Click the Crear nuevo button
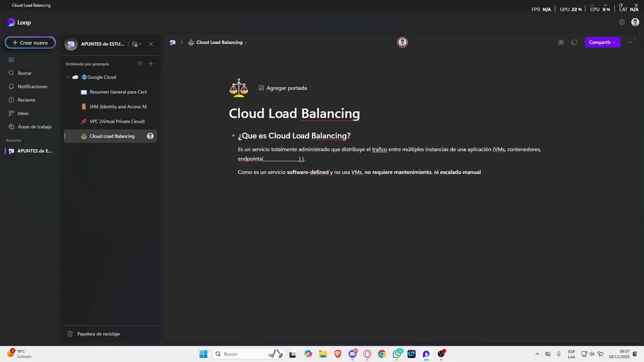The image size is (644, 362). click(x=30, y=43)
